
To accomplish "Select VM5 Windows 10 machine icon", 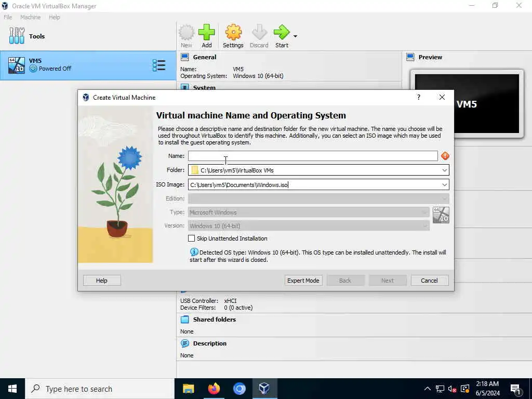I will point(17,65).
